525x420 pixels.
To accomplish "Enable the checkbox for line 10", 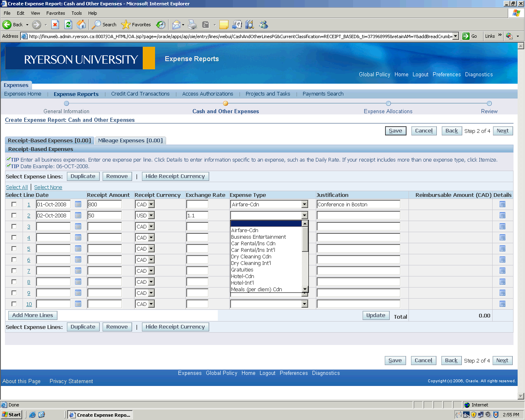I will tap(14, 304).
